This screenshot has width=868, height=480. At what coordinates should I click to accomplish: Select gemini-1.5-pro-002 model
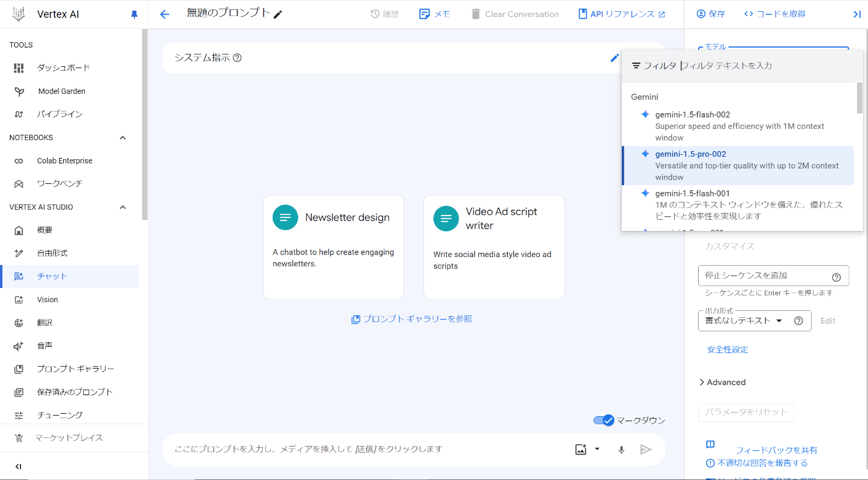point(738,166)
